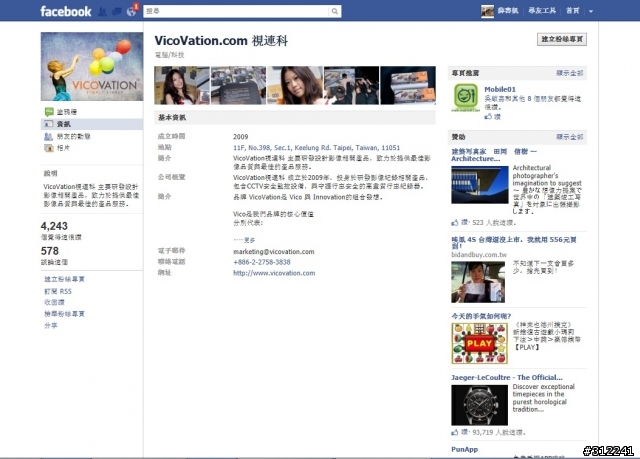Open the fifth photo showing product boxes
This screenshot has height=459, width=640.
(x=408, y=86)
